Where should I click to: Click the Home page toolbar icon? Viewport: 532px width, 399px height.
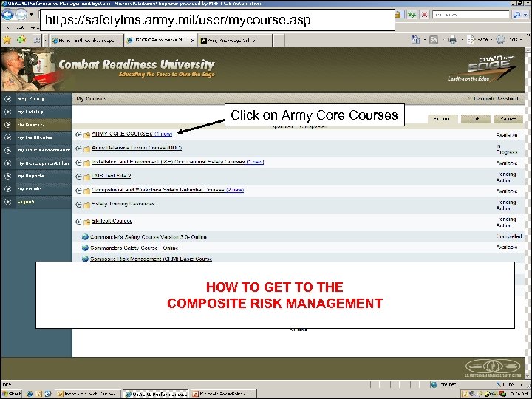[x=415, y=40]
